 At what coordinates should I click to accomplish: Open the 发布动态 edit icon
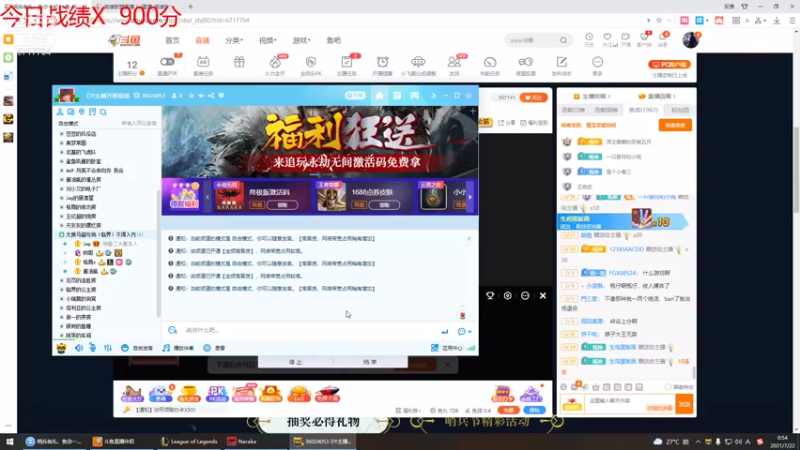click(x=561, y=62)
